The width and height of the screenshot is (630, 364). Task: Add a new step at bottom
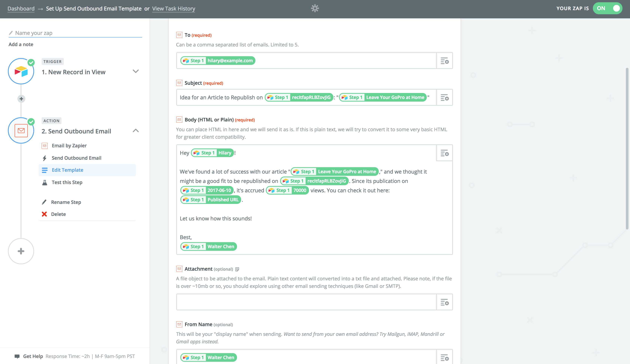[21, 251]
